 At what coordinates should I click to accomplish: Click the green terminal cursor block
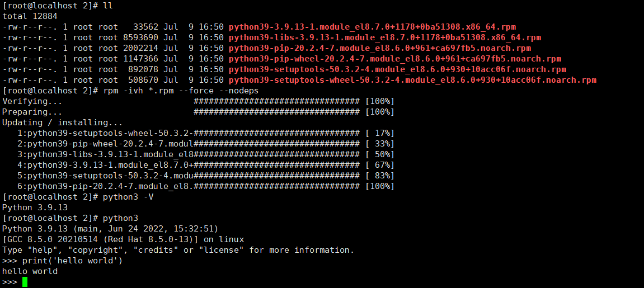[25, 282]
